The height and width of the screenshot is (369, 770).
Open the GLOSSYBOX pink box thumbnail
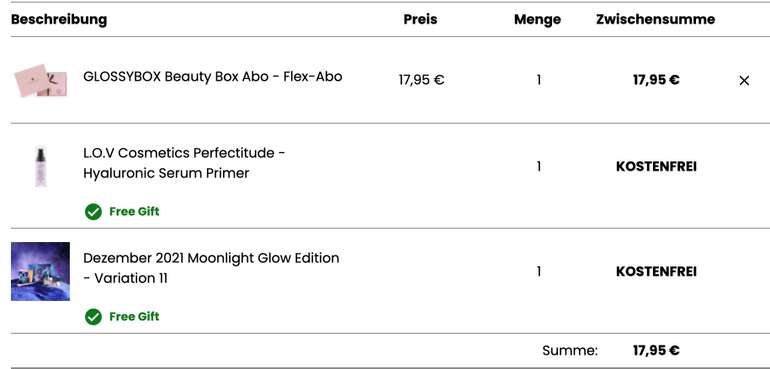pos(41,81)
